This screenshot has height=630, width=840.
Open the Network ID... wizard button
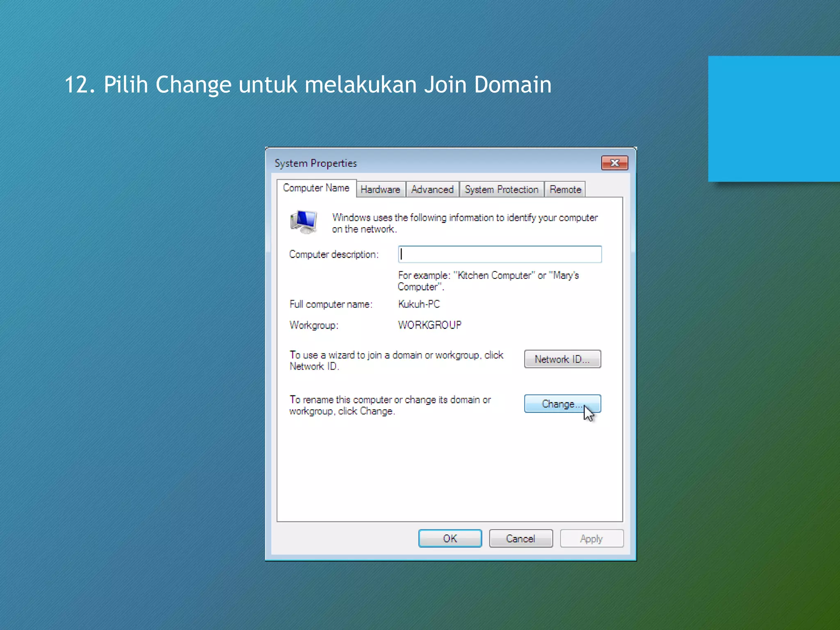point(562,359)
